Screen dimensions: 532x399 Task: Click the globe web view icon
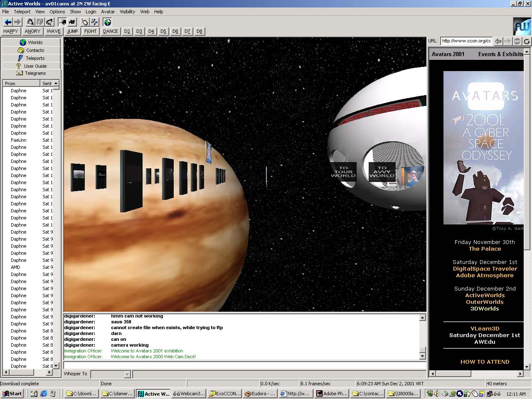(x=108, y=22)
